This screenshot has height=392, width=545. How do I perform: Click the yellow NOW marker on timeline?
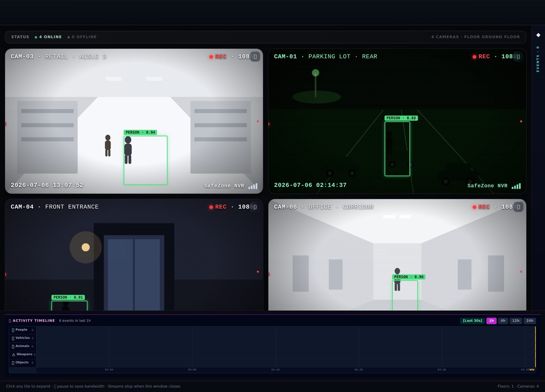pyautogui.click(x=532, y=370)
